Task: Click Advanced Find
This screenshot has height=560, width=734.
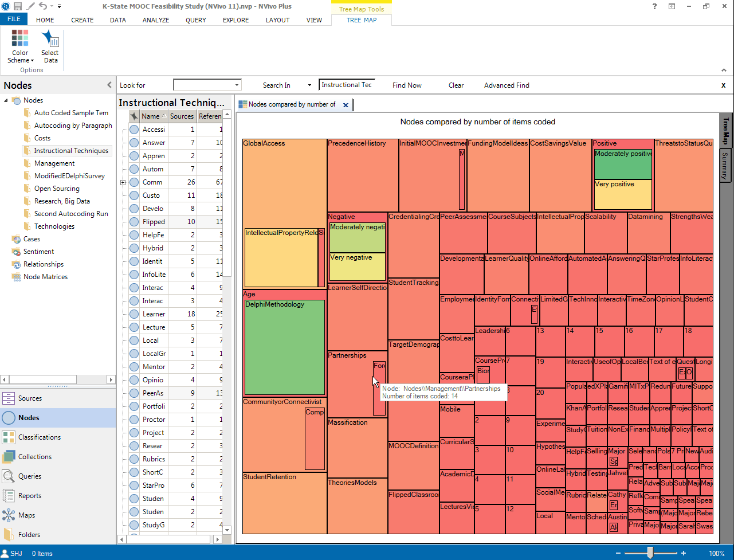Action: point(506,85)
